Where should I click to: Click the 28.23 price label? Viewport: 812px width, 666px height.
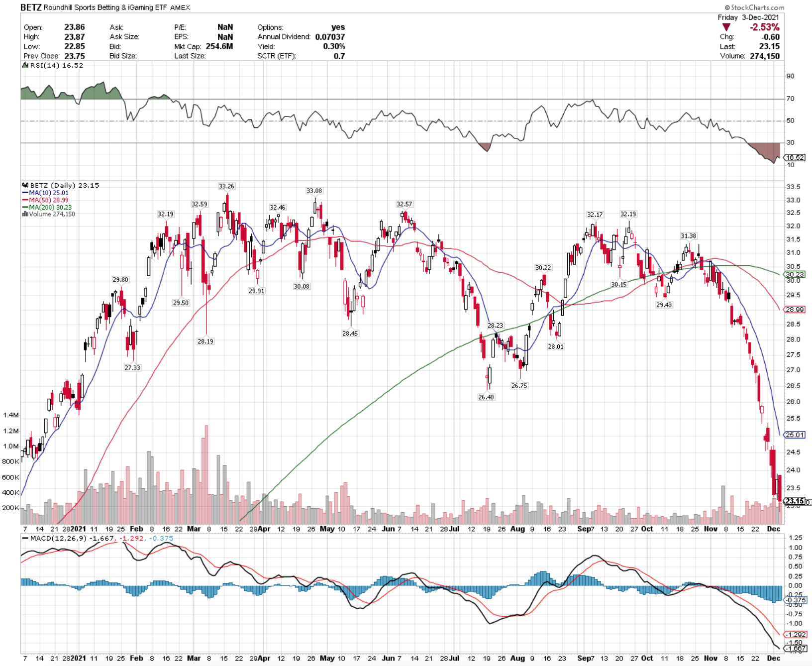click(495, 326)
